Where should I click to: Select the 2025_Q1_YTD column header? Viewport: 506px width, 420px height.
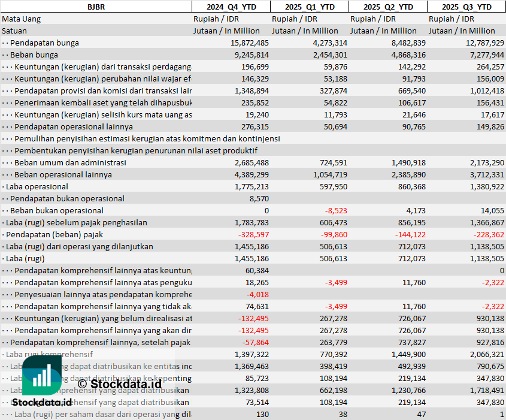pos(310,7)
